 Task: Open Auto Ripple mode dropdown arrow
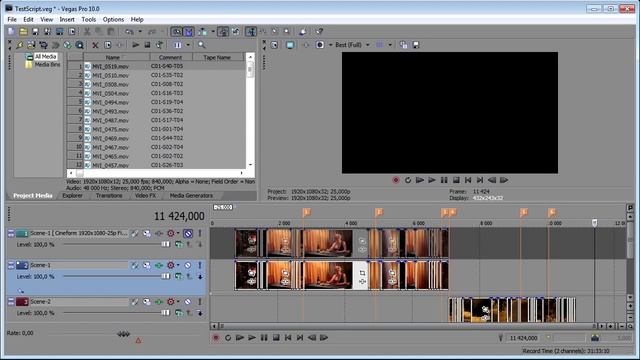[213, 31]
